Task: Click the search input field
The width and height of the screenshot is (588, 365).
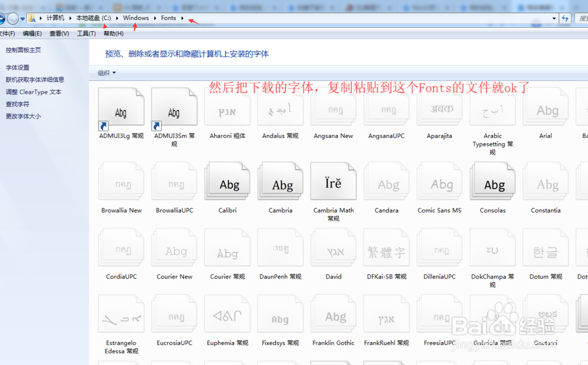Action: [582, 18]
